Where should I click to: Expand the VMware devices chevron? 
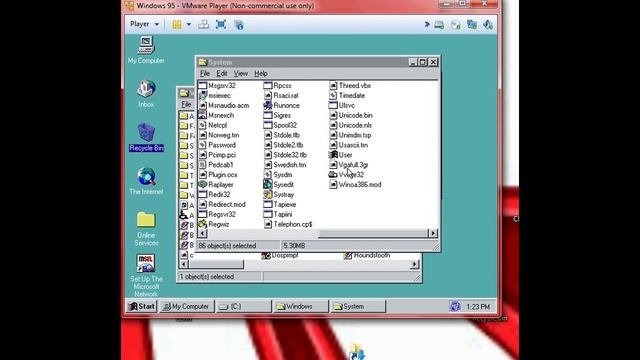(427, 24)
